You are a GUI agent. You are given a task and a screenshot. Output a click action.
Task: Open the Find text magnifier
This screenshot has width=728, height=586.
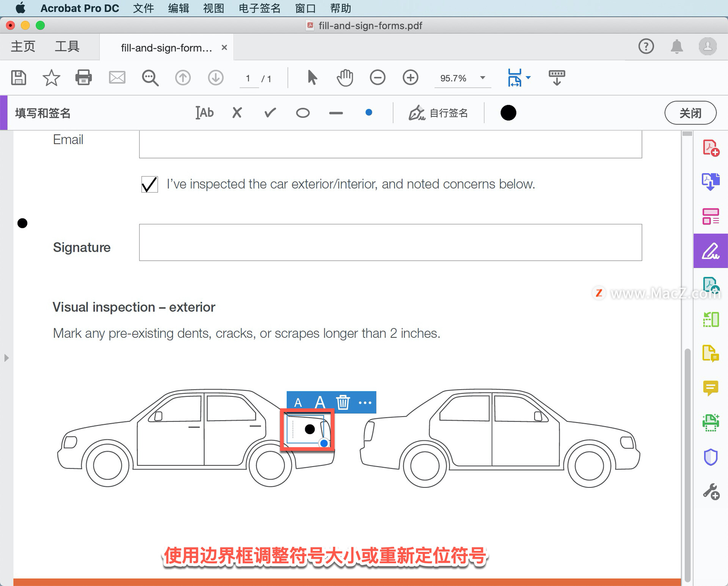(150, 78)
